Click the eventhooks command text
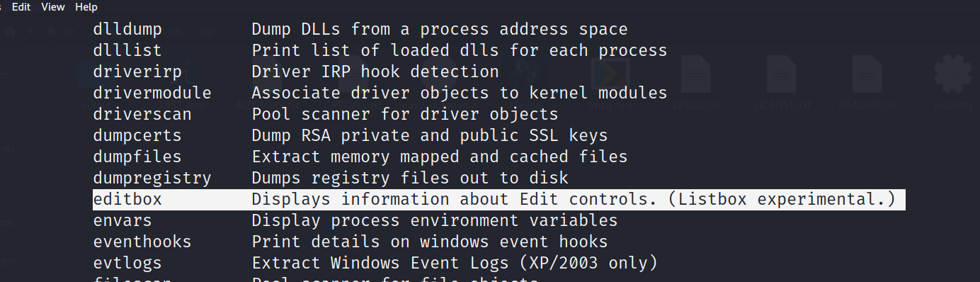The height and width of the screenshot is (282, 980). (x=142, y=242)
